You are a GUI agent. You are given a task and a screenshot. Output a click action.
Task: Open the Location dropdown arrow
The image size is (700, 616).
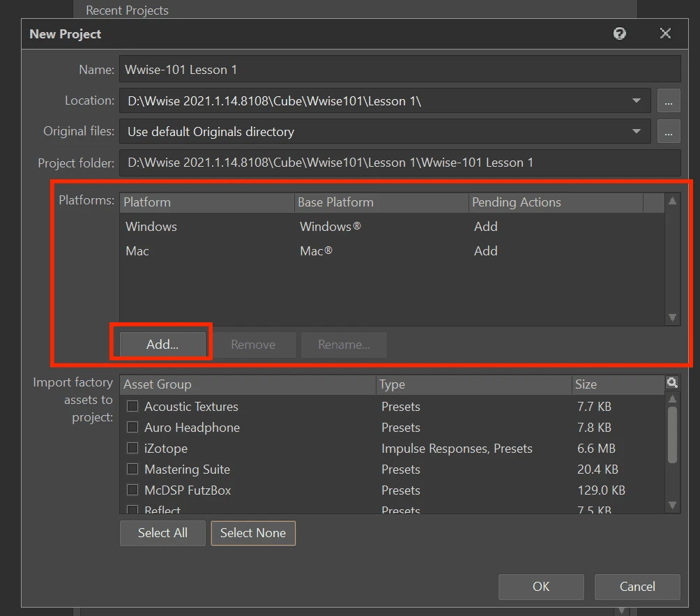tap(637, 100)
